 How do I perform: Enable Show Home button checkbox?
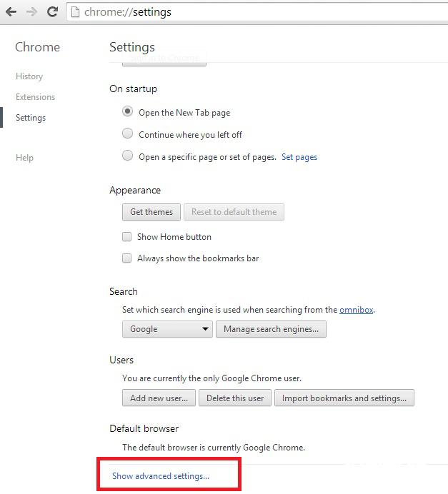coord(127,237)
